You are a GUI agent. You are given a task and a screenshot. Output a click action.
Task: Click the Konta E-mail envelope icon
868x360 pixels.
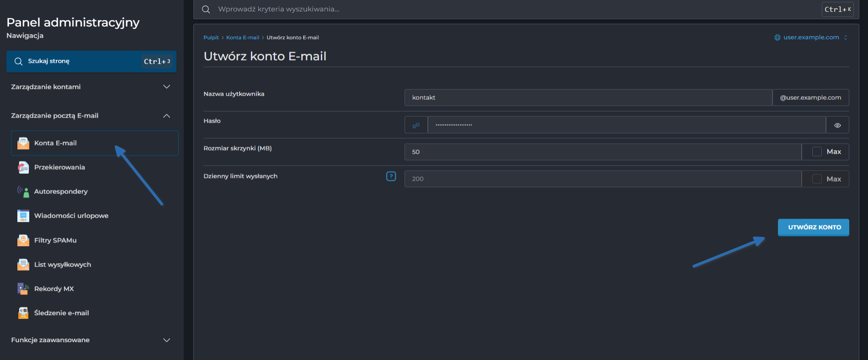23,143
